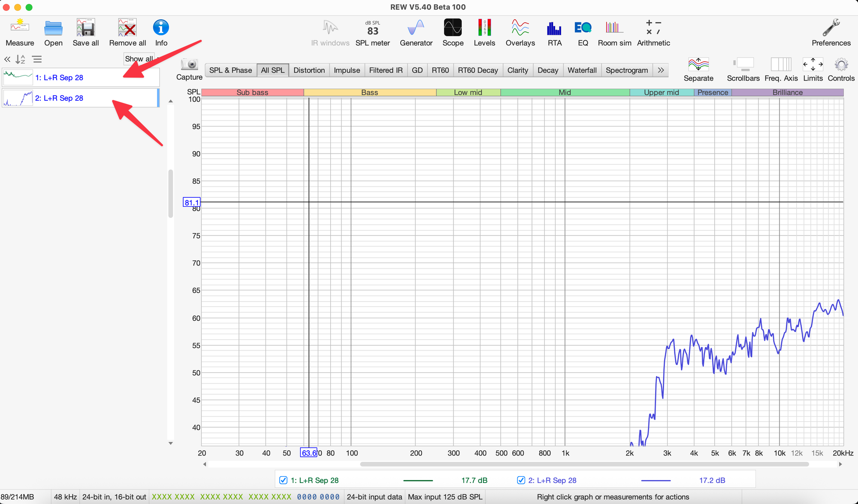Click the horizontal frequency scrollbar
The height and width of the screenshot is (504, 858).
584,464
